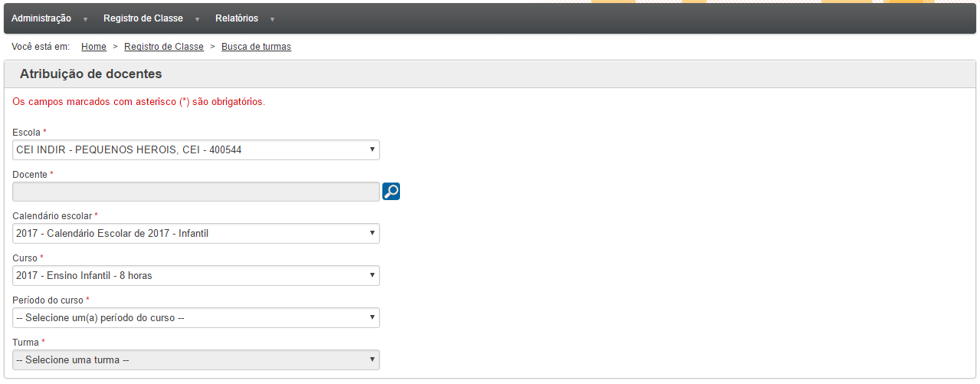Viewport: 980px width, 384px height.
Task: Expand the Escola dropdown
Action: (x=196, y=149)
